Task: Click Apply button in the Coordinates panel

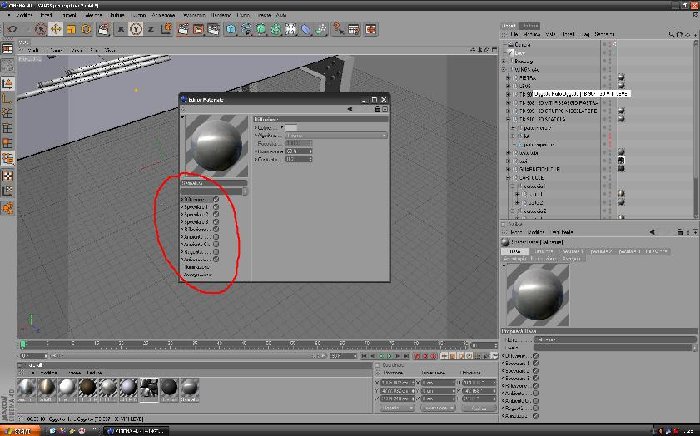Action: [479, 408]
